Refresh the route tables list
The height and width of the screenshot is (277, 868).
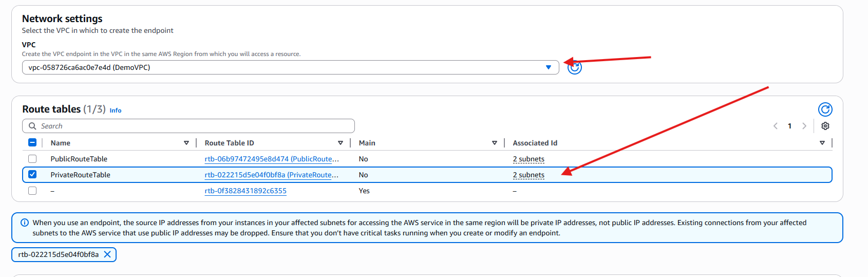825,109
